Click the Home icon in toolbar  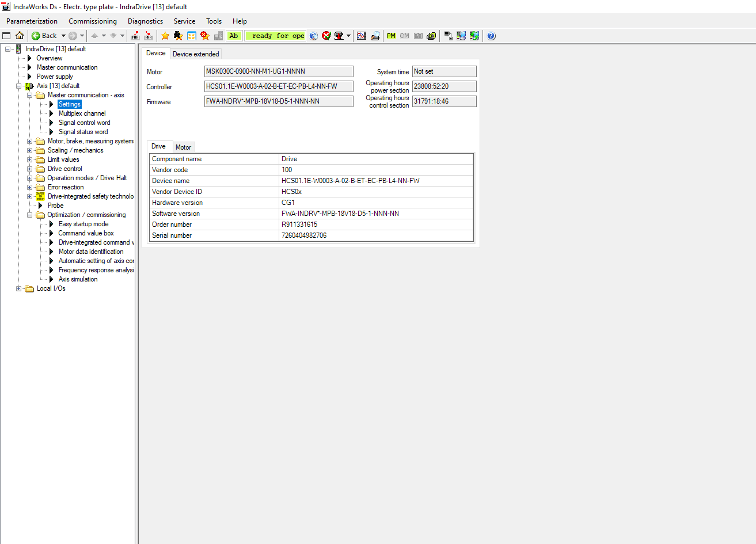[x=20, y=36]
